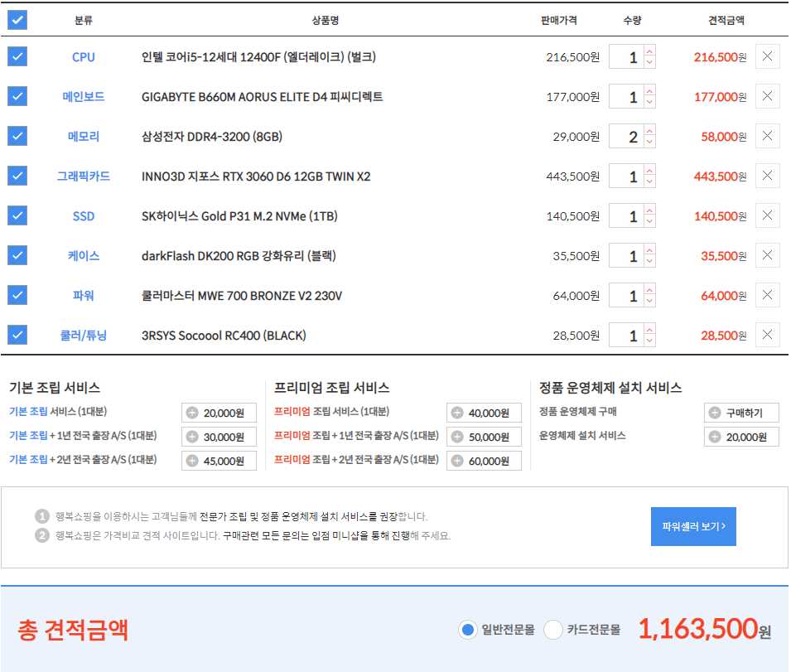Image resolution: width=791 pixels, height=672 pixels.
Task: Delete the 파워 row using X icon
Action: (767, 295)
